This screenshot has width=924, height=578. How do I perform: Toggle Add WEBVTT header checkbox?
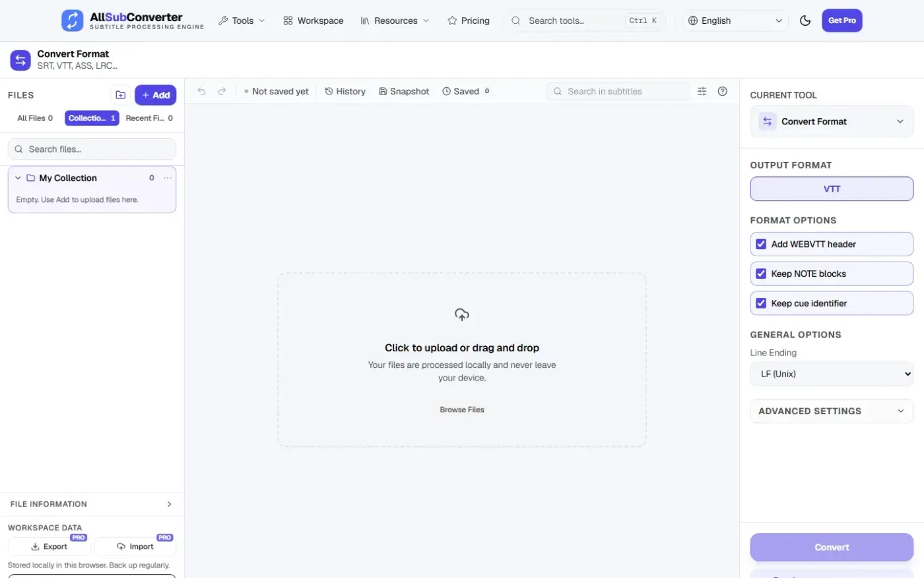(761, 244)
